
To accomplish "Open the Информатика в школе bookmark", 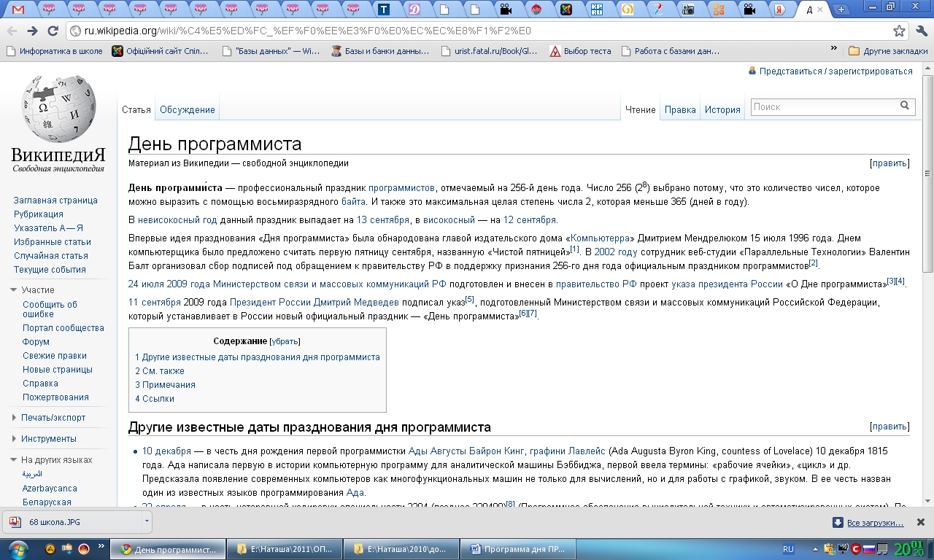I will 55,51.
